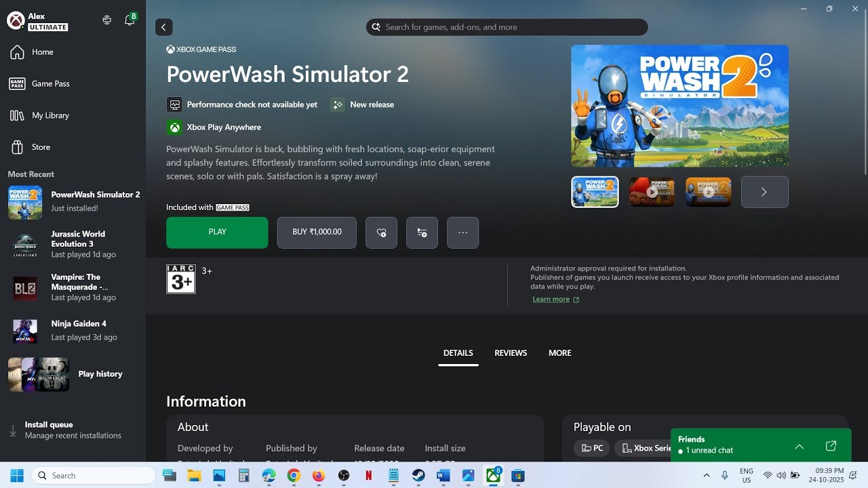The width and height of the screenshot is (868, 488).
Task: Show next media with right chevron
Action: (x=764, y=192)
